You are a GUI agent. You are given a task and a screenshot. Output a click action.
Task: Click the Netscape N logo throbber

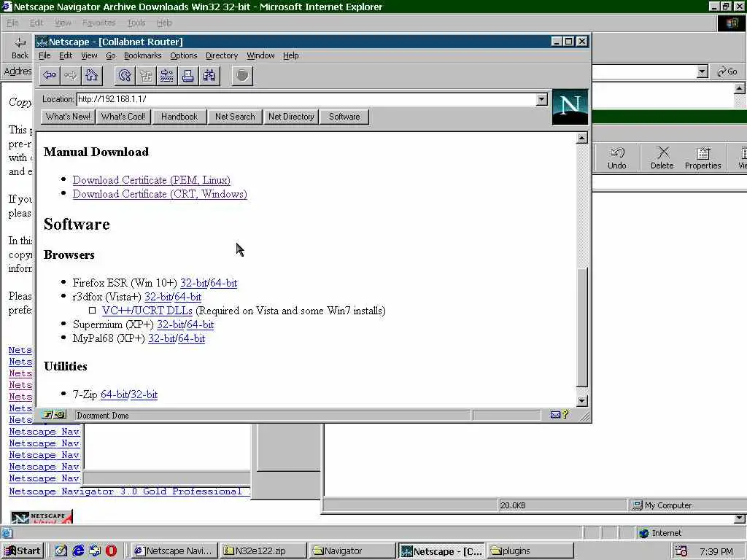(x=570, y=106)
